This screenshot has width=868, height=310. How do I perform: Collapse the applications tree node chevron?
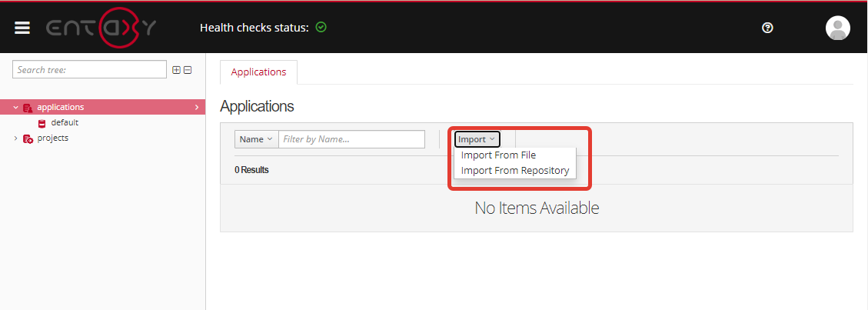click(x=15, y=108)
